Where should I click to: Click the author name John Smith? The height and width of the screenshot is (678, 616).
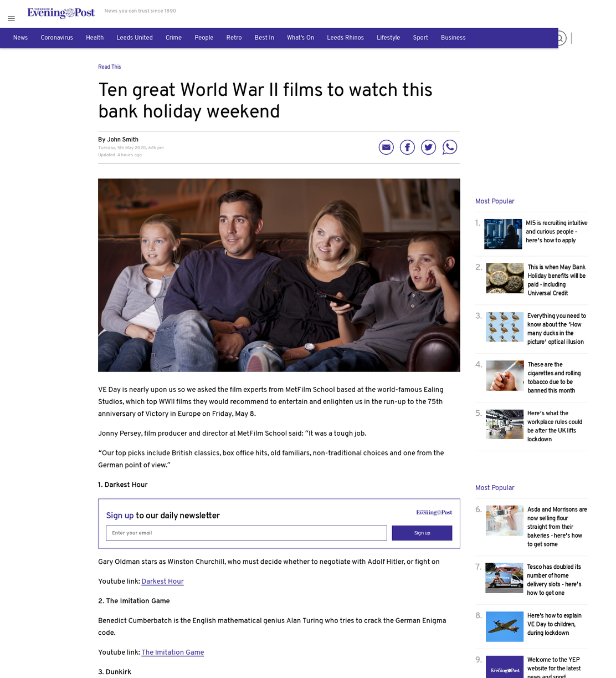coord(122,140)
